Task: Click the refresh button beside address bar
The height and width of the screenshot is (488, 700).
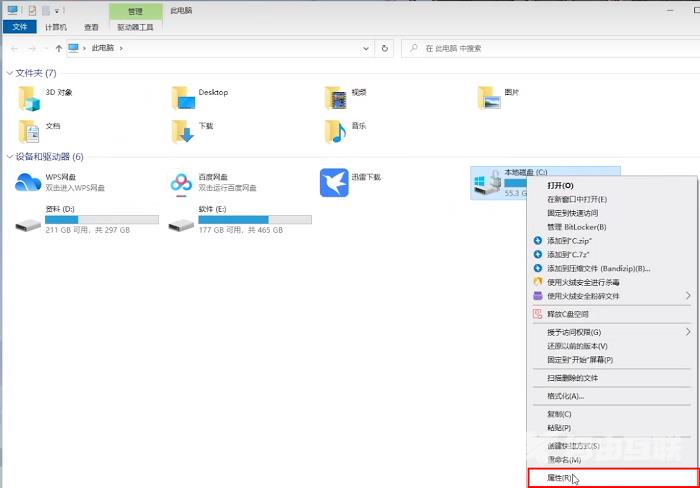Action: coord(386,47)
